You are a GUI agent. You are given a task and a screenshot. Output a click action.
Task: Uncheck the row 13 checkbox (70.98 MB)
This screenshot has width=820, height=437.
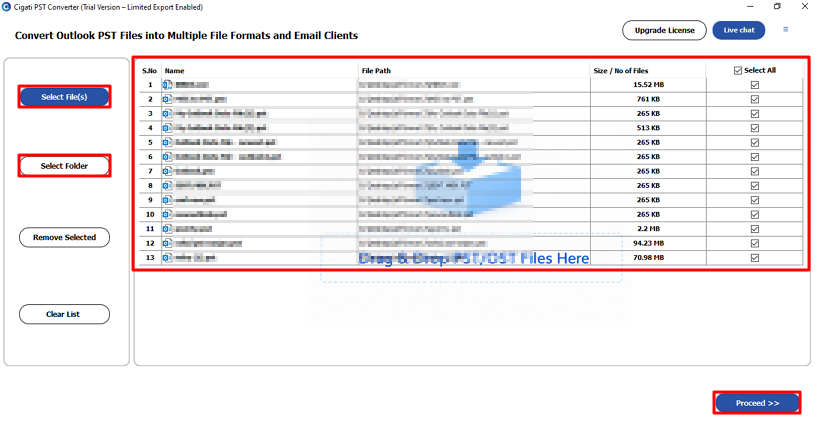[x=755, y=258]
